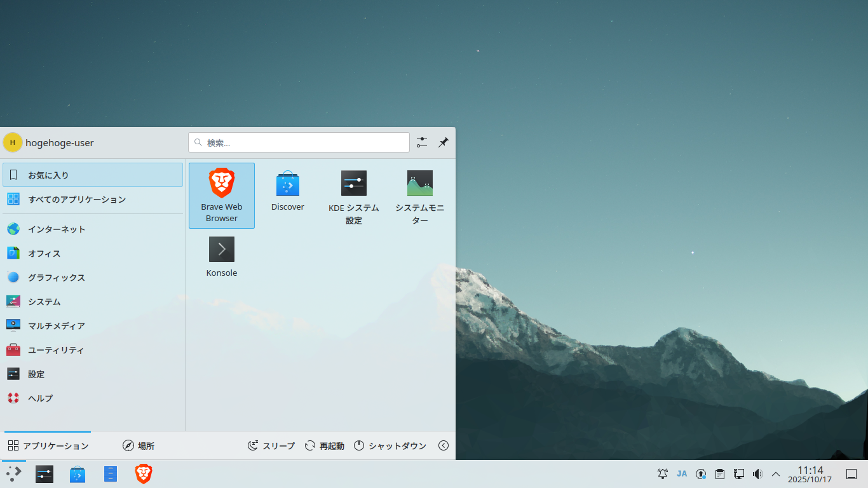
Task: Click the show desktop button
Action: point(851,474)
